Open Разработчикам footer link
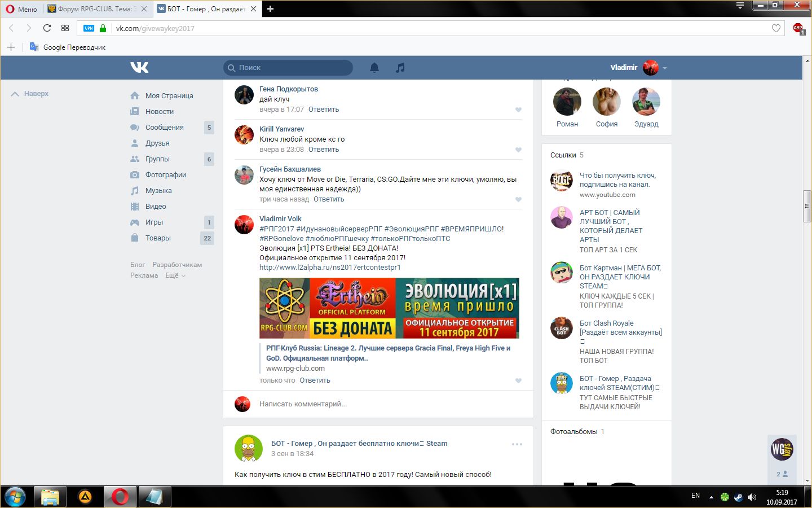 (x=177, y=265)
